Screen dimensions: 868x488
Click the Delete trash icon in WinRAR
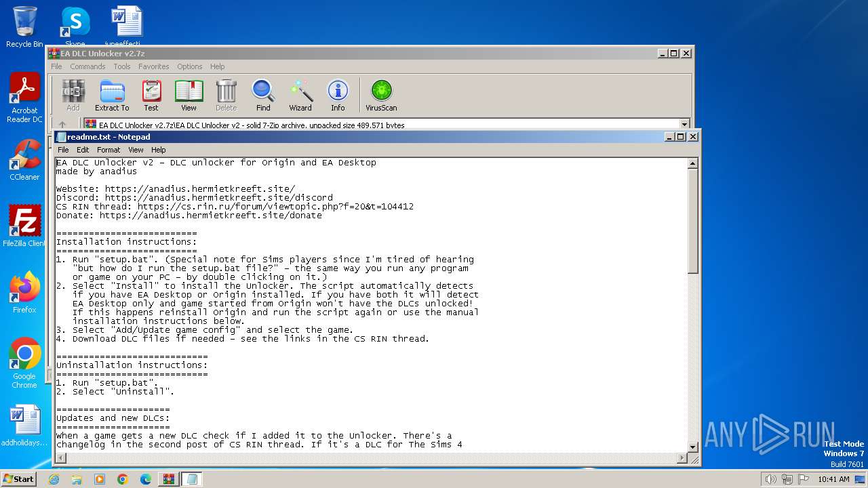tap(226, 96)
